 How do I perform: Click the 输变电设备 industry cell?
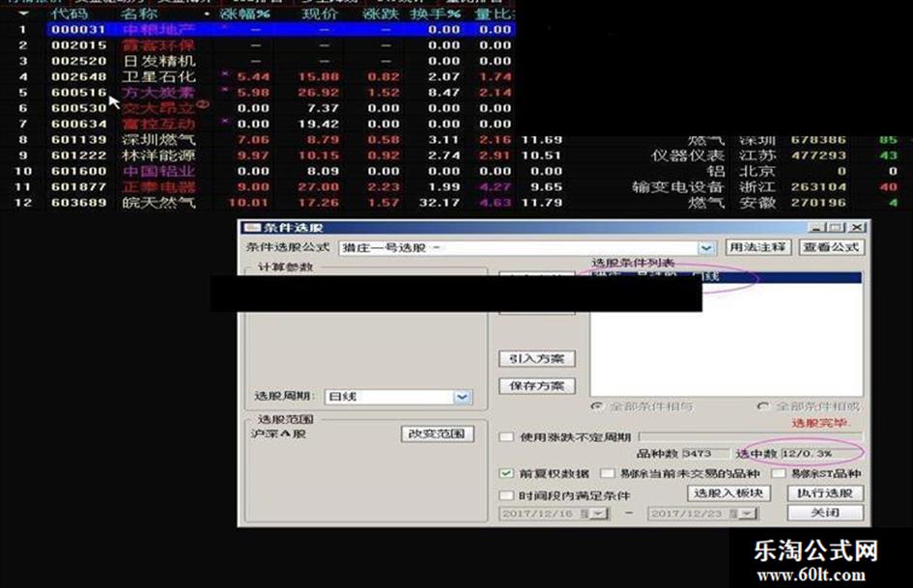coord(678,187)
